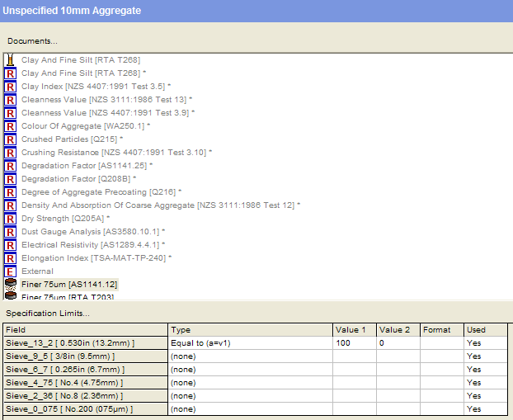Click the R icon for Electrical Resistivity
513x420 pixels.
(x=11, y=245)
